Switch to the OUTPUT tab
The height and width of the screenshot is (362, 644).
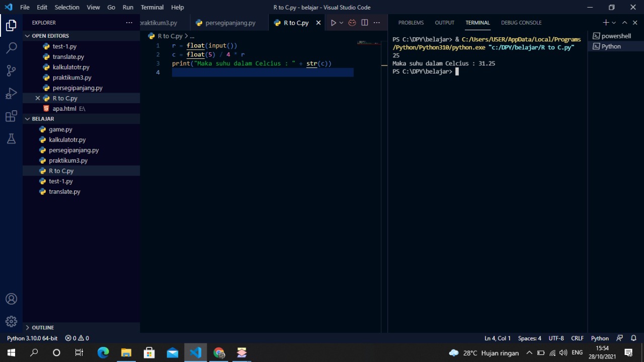point(444,23)
